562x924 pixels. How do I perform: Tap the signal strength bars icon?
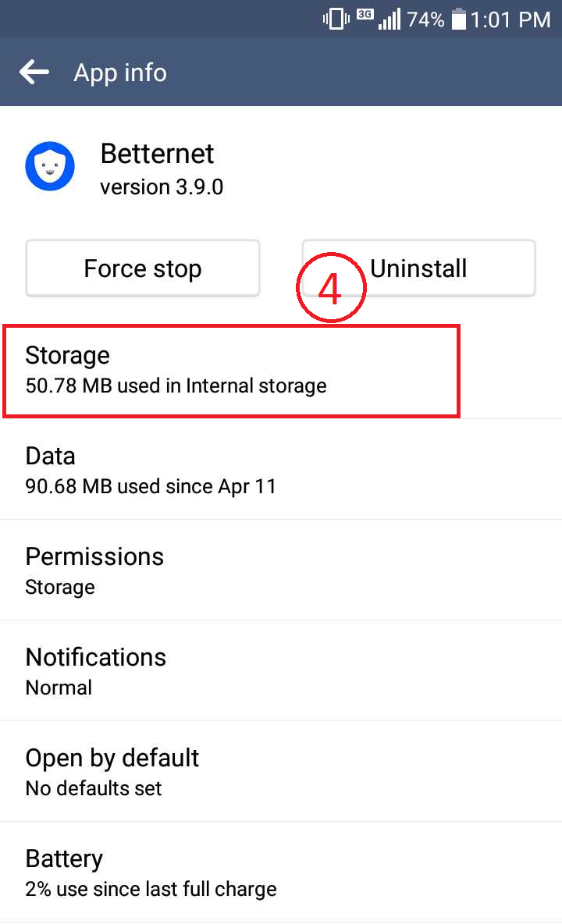[389, 19]
